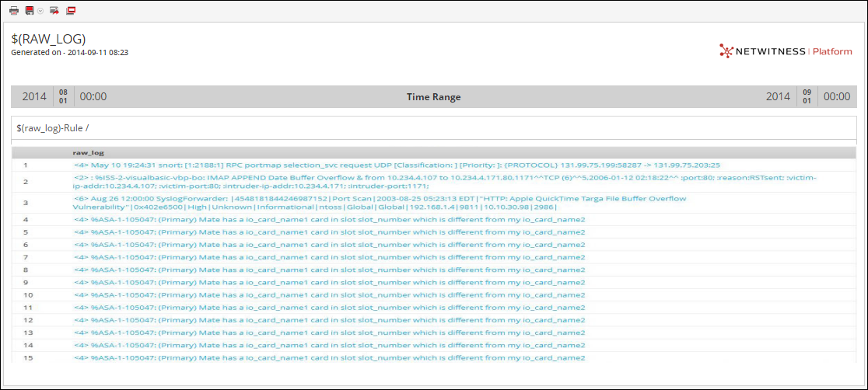Open the %ASA-1-105047 log in row 15
Image resolution: width=868 pixels, height=390 pixels.
point(329,358)
